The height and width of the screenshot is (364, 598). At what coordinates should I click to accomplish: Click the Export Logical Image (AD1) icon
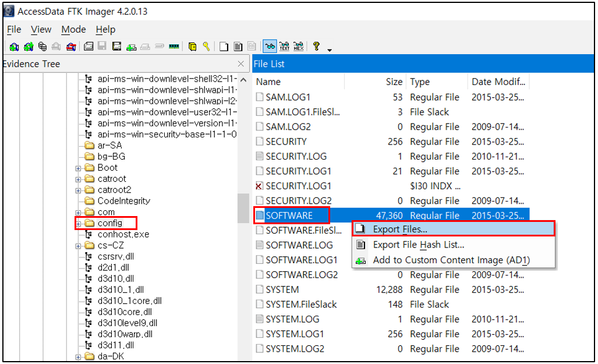pyautogui.click(x=116, y=47)
